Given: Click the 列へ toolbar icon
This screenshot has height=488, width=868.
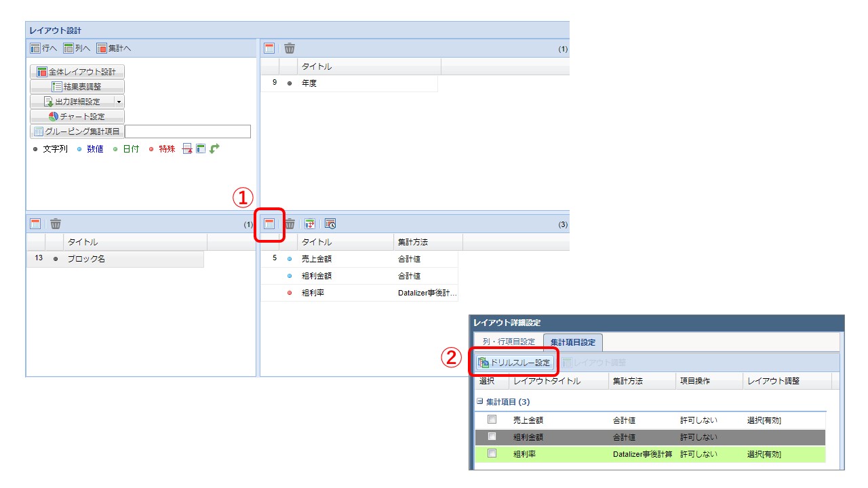Looking at the screenshot, I should coord(67,48).
